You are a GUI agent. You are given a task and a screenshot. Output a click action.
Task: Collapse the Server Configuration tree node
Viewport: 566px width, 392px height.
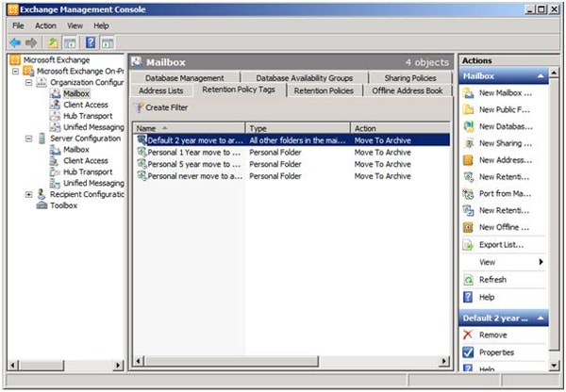pyautogui.click(x=29, y=139)
